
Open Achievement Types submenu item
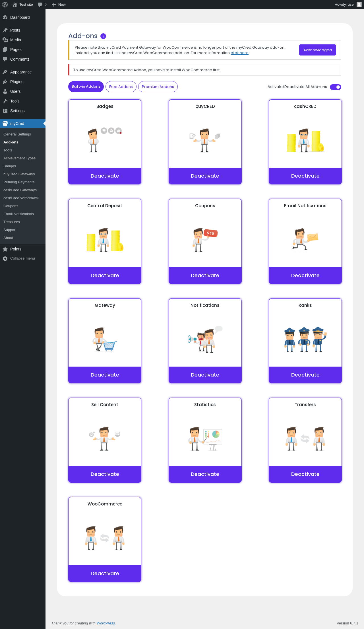[19, 158]
